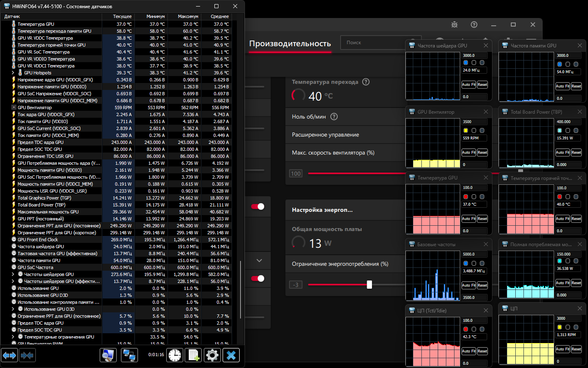Click the title icon of ЦП (Tctl/Tdie) graph
The width and height of the screenshot is (588, 368).
412,311
